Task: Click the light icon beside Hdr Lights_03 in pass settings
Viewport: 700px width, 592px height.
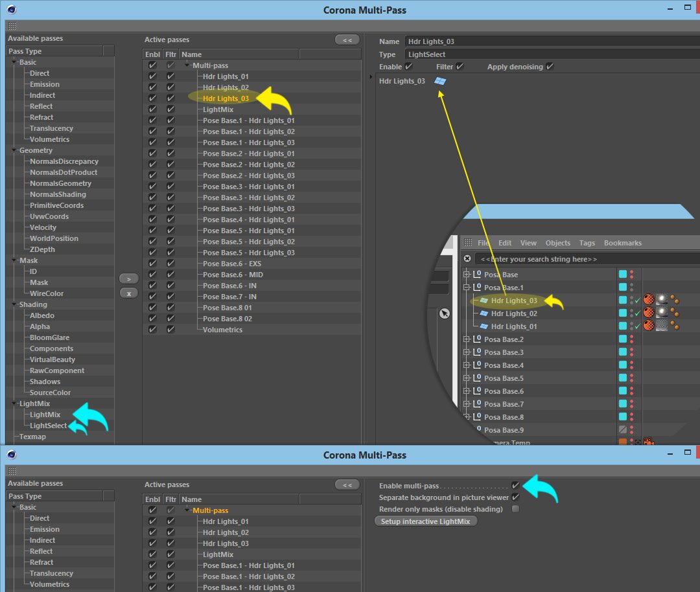Action: tap(440, 81)
